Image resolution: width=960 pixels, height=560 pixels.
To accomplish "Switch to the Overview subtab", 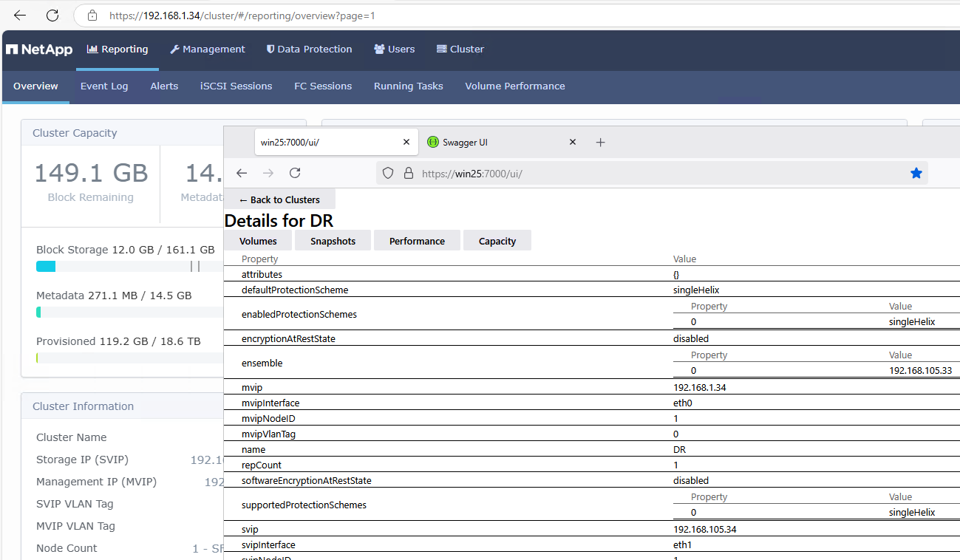I will 35,86.
